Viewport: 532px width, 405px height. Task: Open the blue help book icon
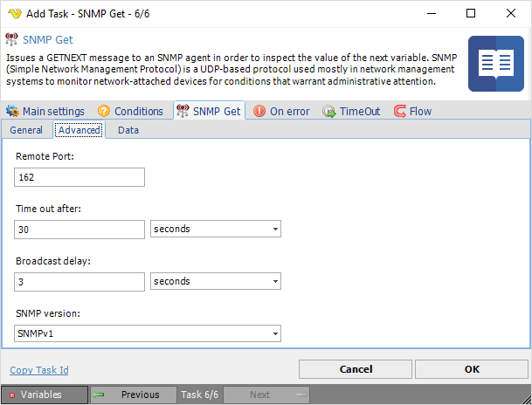(x=496, y=64)
